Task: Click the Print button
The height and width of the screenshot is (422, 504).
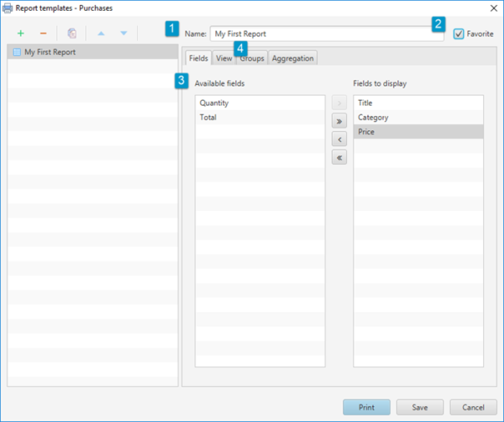Action: pyautogui.click(x=366, y=407)
